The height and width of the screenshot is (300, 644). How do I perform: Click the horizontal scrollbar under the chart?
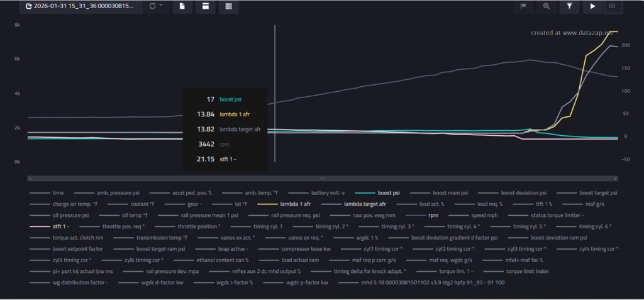pos(323,179)
